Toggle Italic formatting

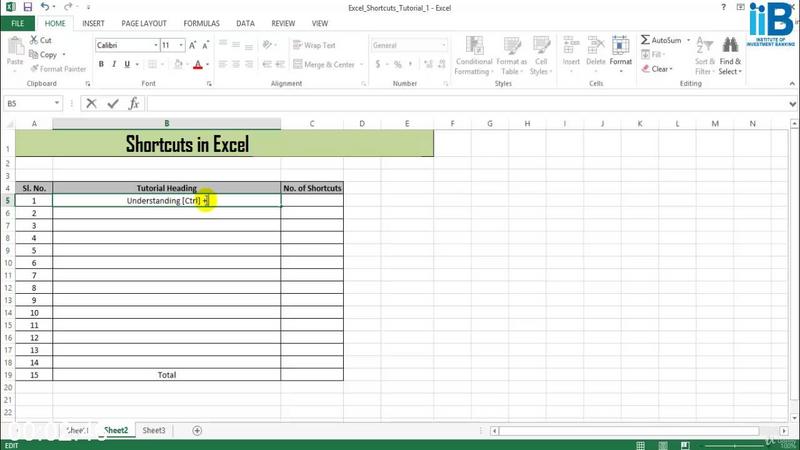(x=114, y=64)
